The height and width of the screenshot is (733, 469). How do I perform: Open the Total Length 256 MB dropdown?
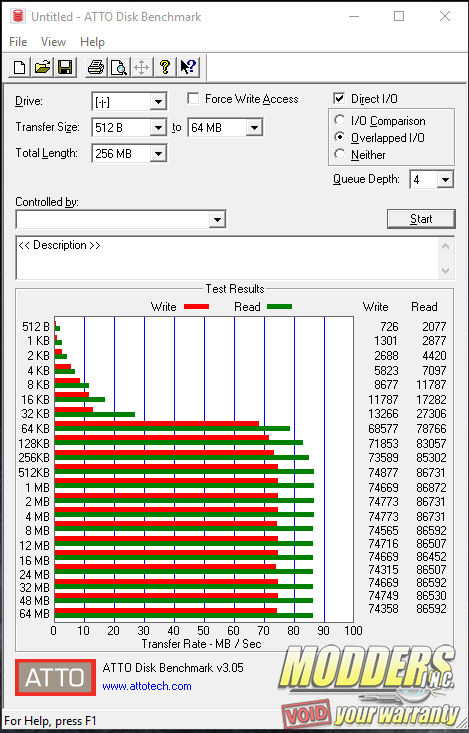click(159, 153)
